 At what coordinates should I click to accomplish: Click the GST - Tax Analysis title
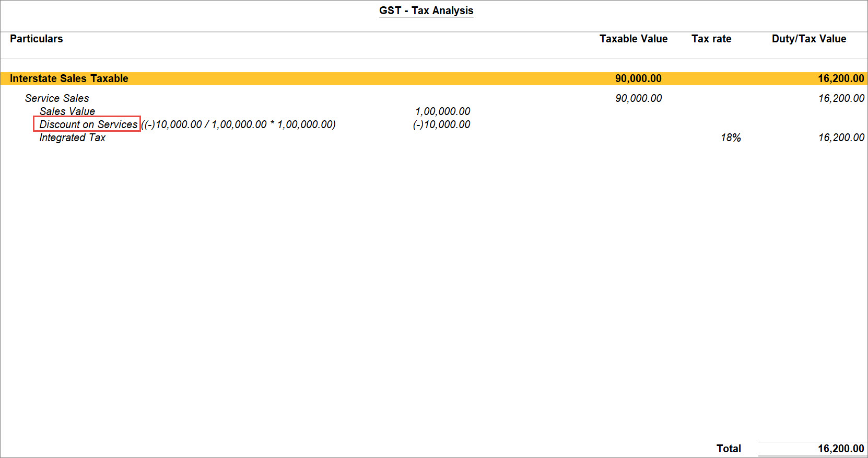point(426,10)
